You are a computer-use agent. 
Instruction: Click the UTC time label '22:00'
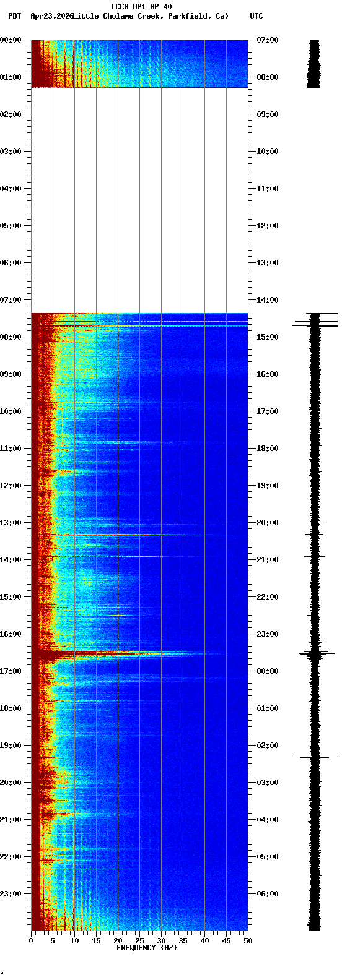click(x=268, y=597)
